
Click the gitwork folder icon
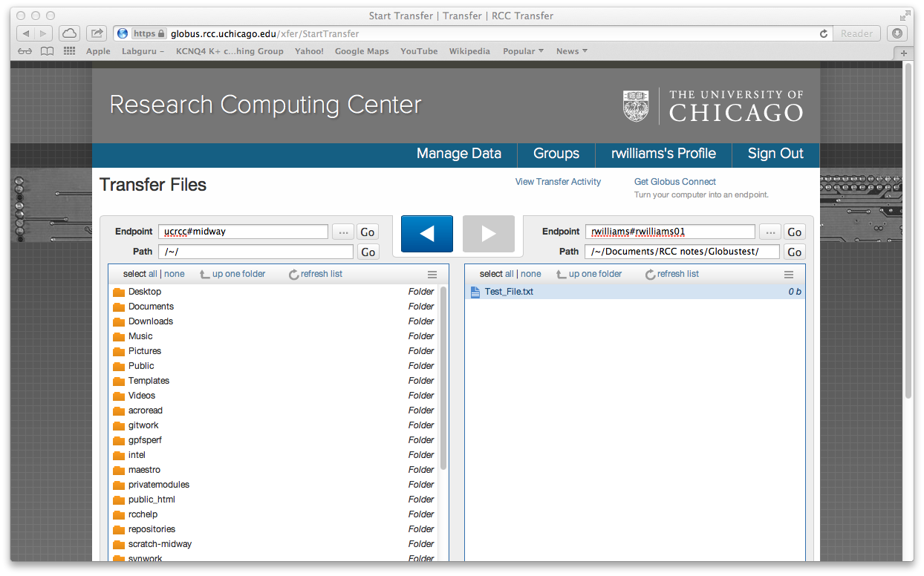point(119,425)
